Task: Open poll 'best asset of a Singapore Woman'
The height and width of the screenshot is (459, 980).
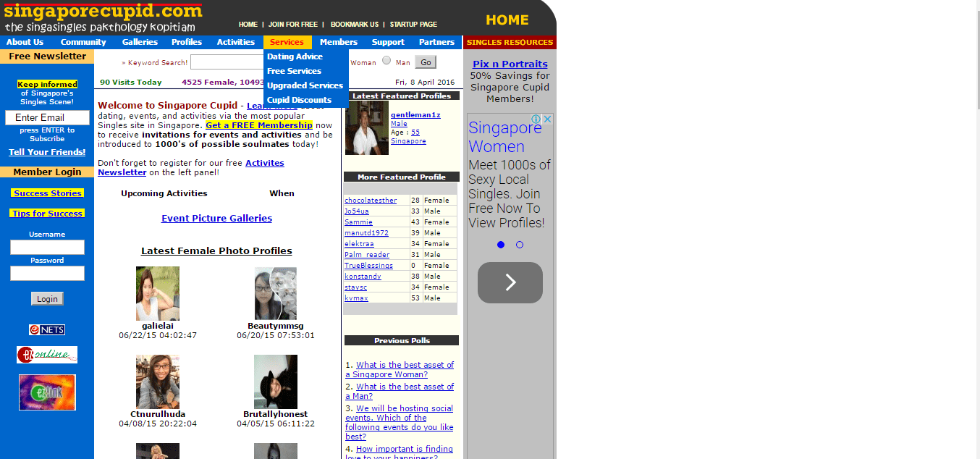Action: click(400, 370)
